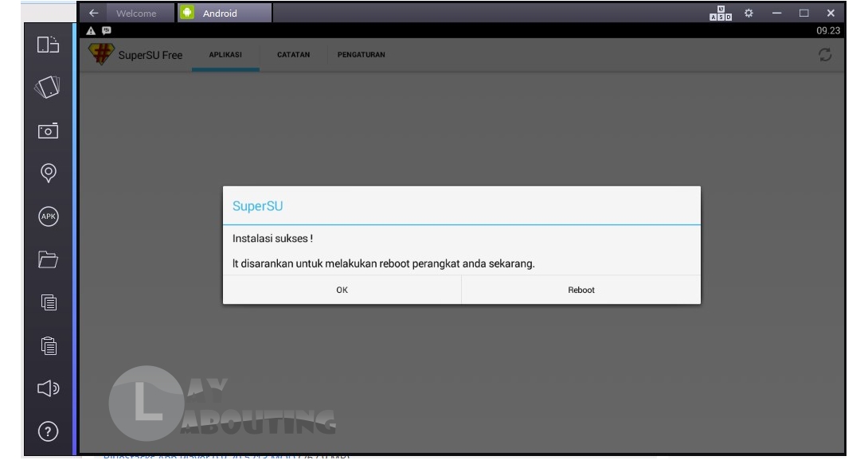Open the PENGATURAN tab
The width and height of the screenshot is (868, 460).
pos(361,55)
